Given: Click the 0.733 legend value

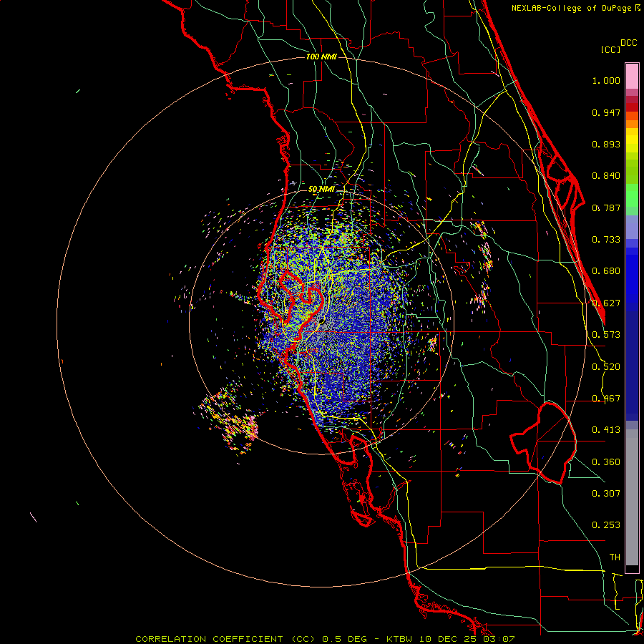Looking at the screenshot, I should pyautogui.click(x=606, y=240).
